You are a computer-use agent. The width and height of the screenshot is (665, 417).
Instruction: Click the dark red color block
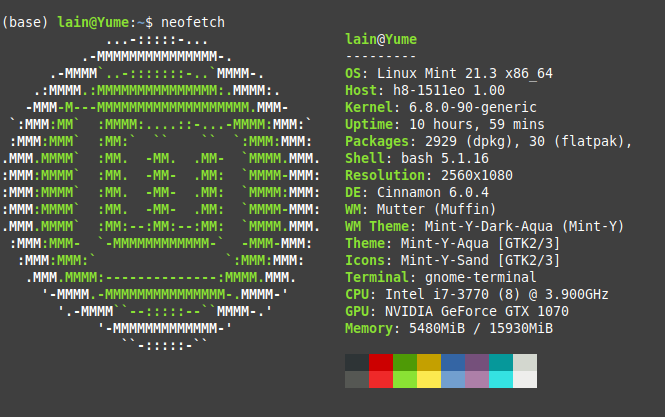coord(381,363)
